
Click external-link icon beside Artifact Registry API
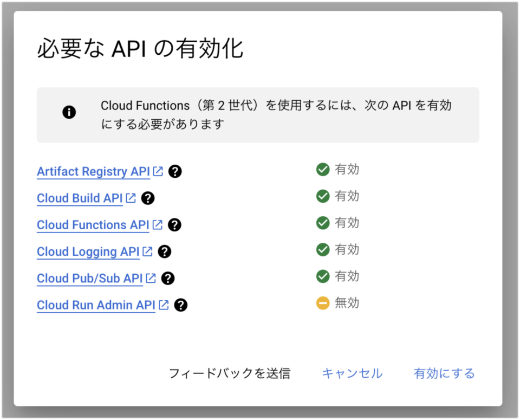point(158,171)
